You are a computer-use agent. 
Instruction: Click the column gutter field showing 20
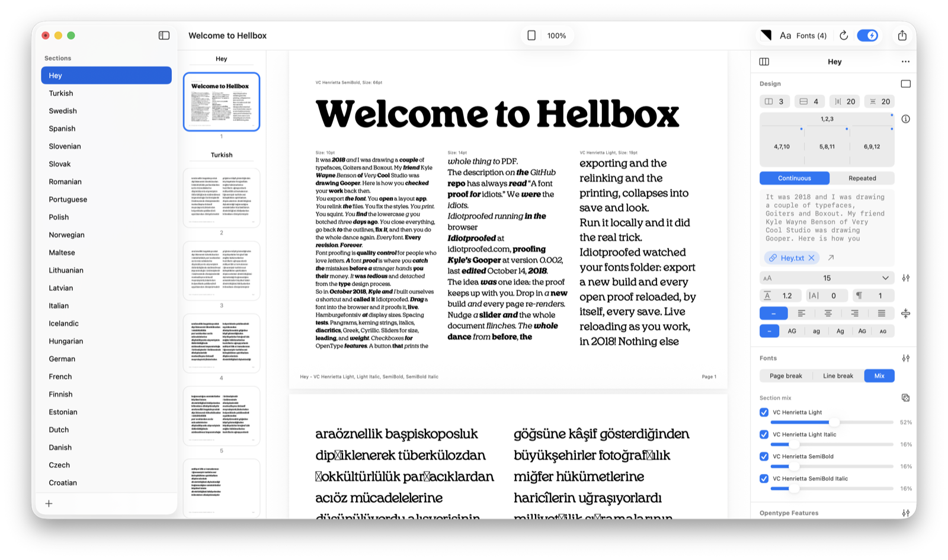(x=844, y=101)
